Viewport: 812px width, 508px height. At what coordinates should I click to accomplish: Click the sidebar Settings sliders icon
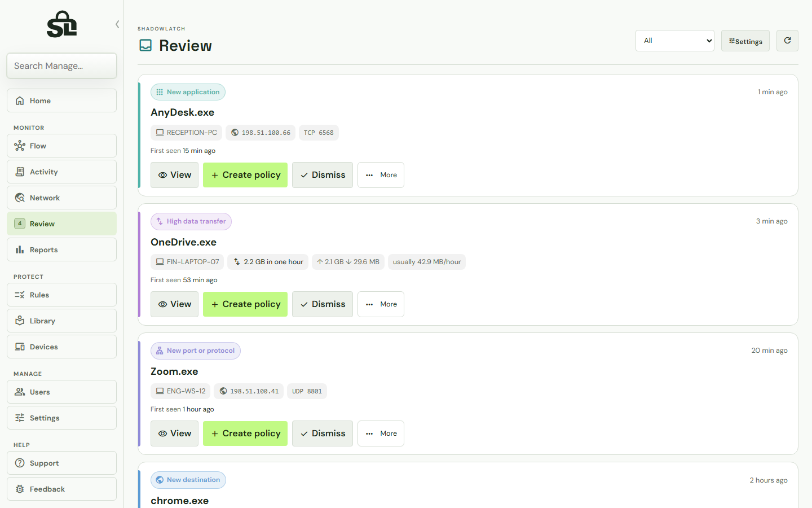pyautogui.click(x=20, y=418)
